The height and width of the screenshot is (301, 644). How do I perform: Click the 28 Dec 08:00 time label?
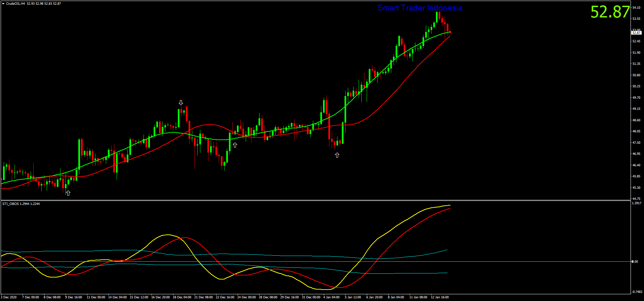tap(268, 297)
